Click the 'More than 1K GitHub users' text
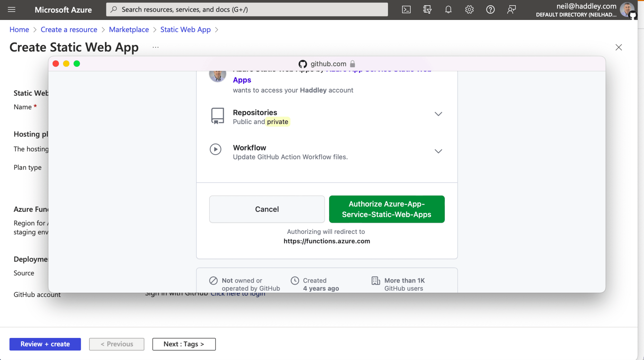This screenshot has height=360, width=644. (x=404, y=284)
